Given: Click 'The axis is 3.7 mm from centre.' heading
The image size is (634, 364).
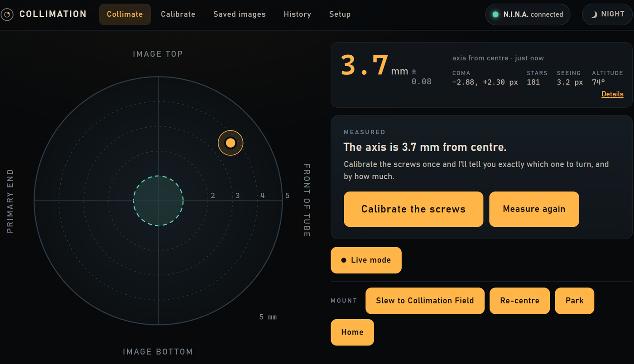Looking at the screenshot, I should [425, 147].
